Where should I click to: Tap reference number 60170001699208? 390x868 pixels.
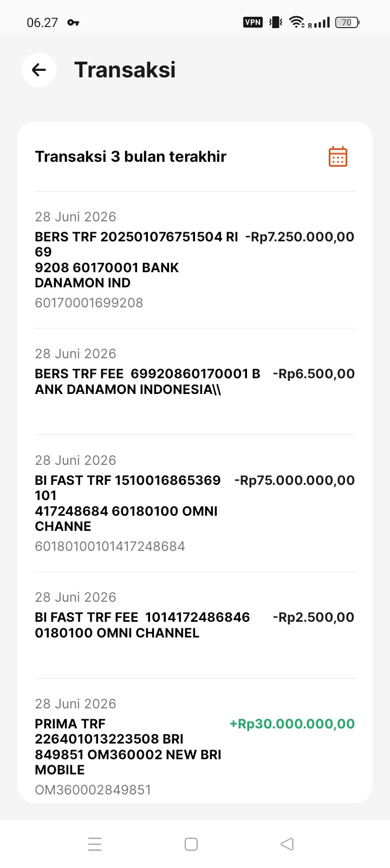tap(89, 303)
